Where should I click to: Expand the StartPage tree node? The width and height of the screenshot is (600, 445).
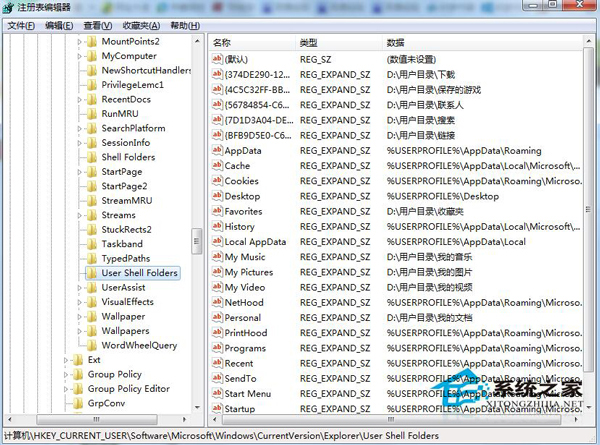coord(80,172)
